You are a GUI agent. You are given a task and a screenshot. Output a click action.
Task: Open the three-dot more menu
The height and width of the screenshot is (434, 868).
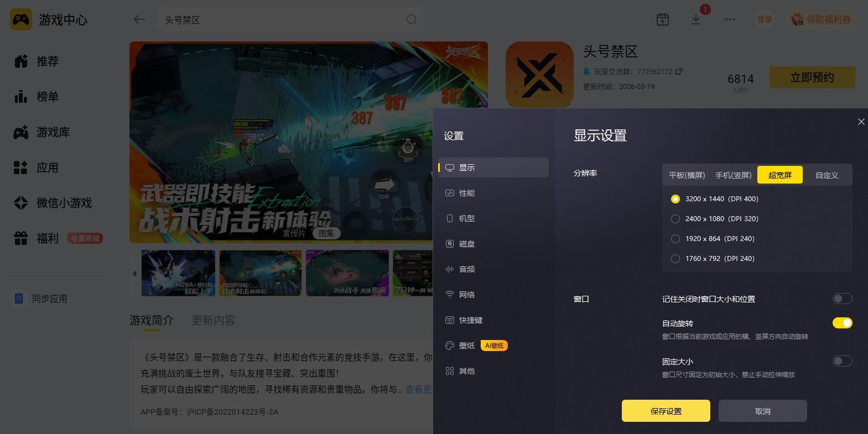point(730,19)
